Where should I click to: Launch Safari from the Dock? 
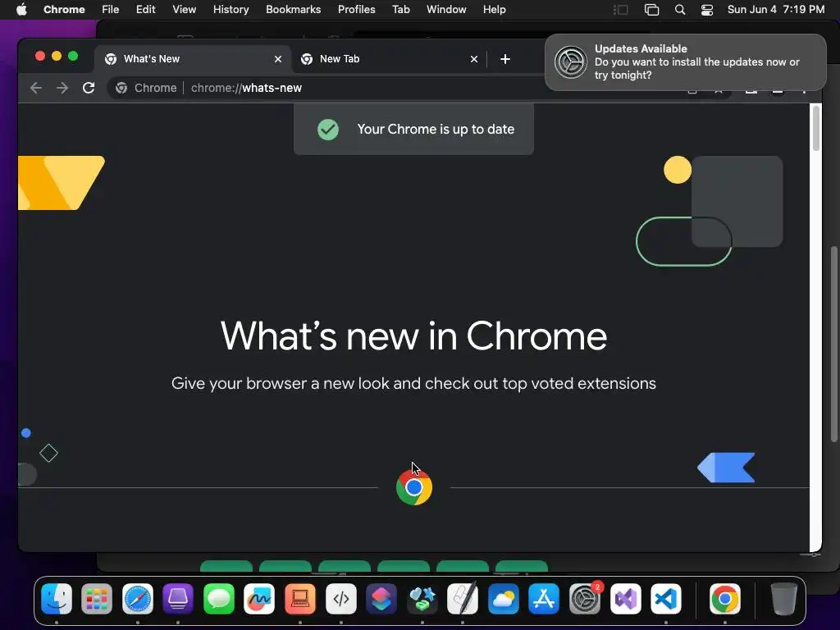click(138, 598)
